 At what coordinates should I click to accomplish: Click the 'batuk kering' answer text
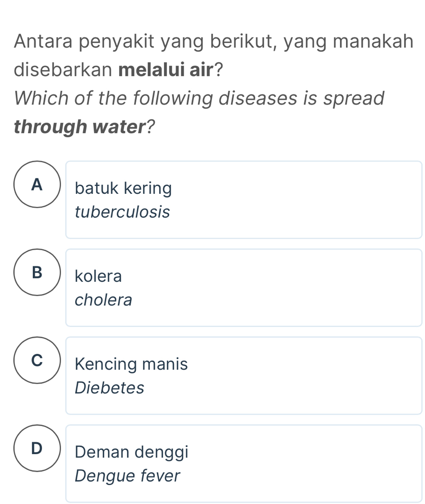coord(123,189)
